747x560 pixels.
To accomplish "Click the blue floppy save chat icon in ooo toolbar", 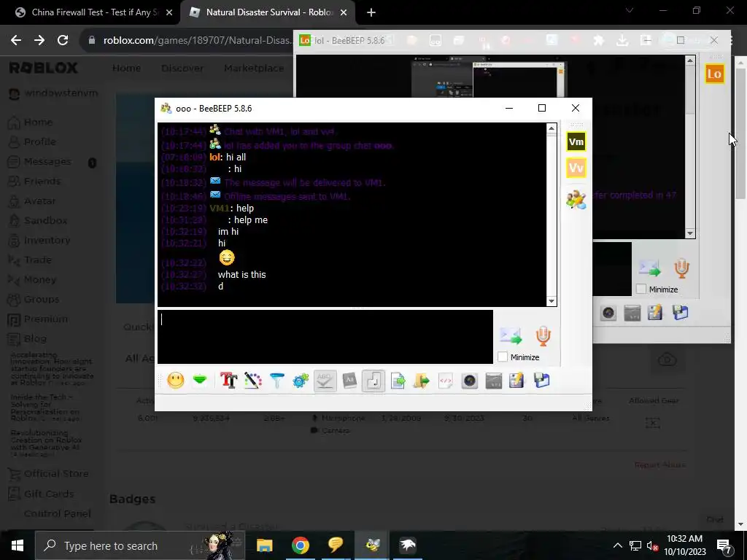I will [541, 381].
